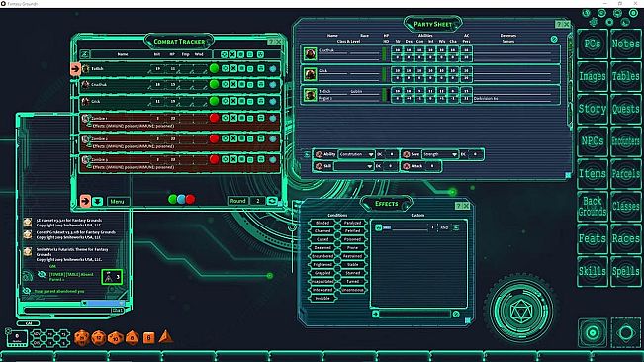Open the Backgrounds sidebar button

pos(593,206)
